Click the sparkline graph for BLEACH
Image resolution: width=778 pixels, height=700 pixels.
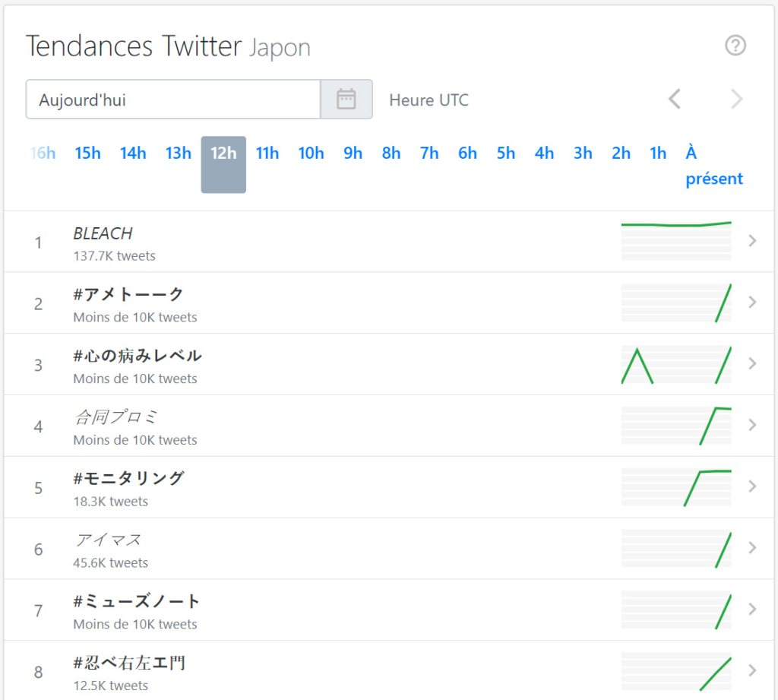675,240
